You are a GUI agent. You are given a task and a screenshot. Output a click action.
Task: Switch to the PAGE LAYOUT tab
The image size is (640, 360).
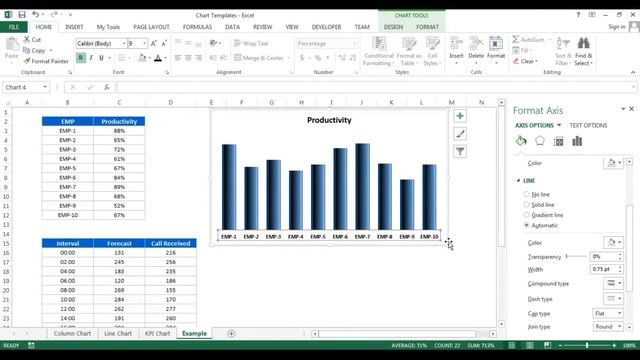(x=151, y=27)
